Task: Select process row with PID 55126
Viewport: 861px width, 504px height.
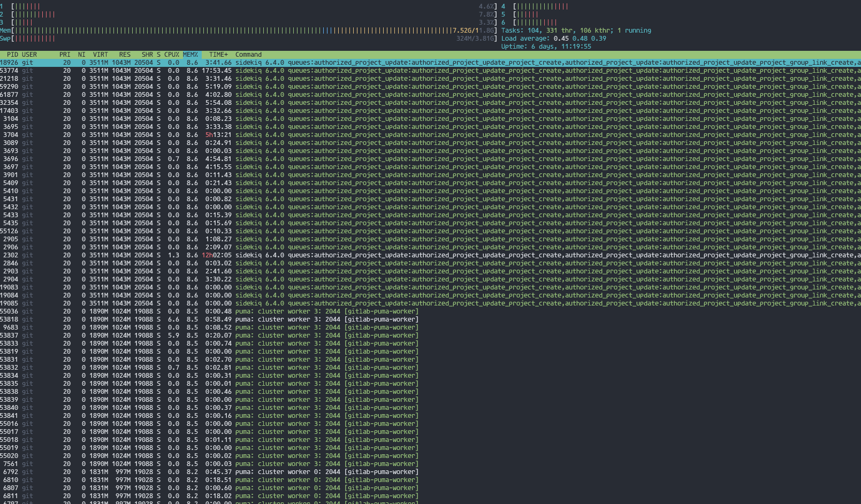Action: point(430,231)
